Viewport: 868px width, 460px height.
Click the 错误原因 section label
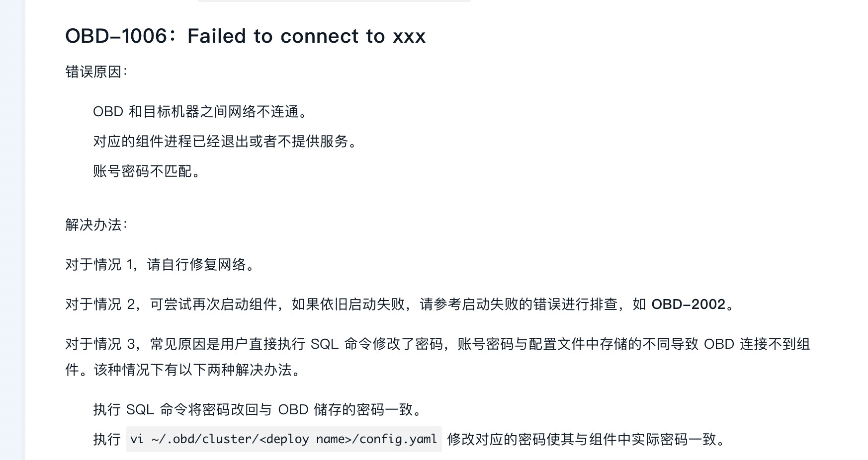(x=96, y=72)
